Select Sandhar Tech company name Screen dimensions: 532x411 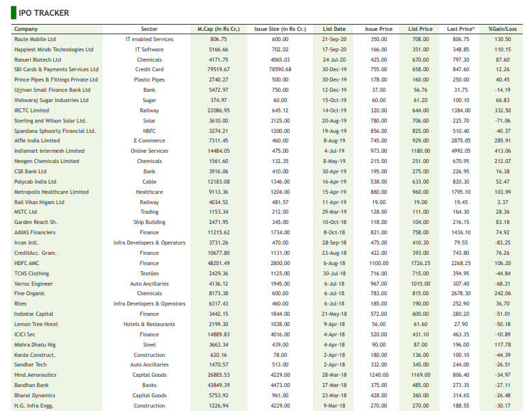point(31,364)
